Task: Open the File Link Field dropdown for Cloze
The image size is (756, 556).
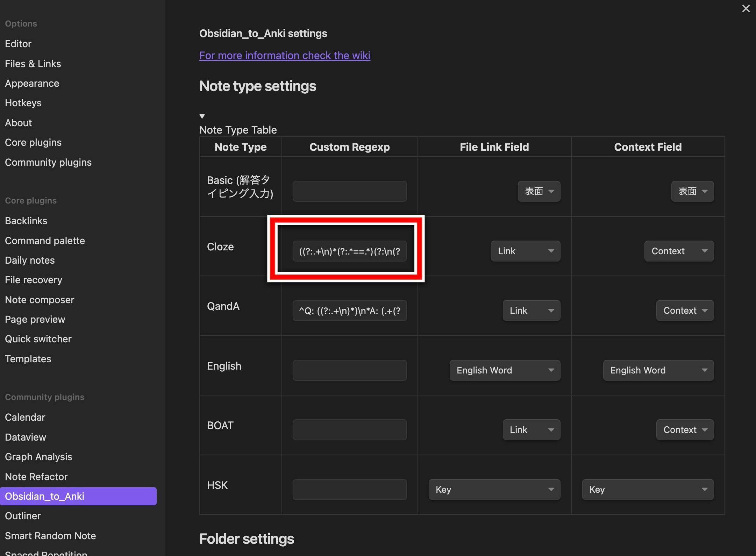Action: pos(525,251)
